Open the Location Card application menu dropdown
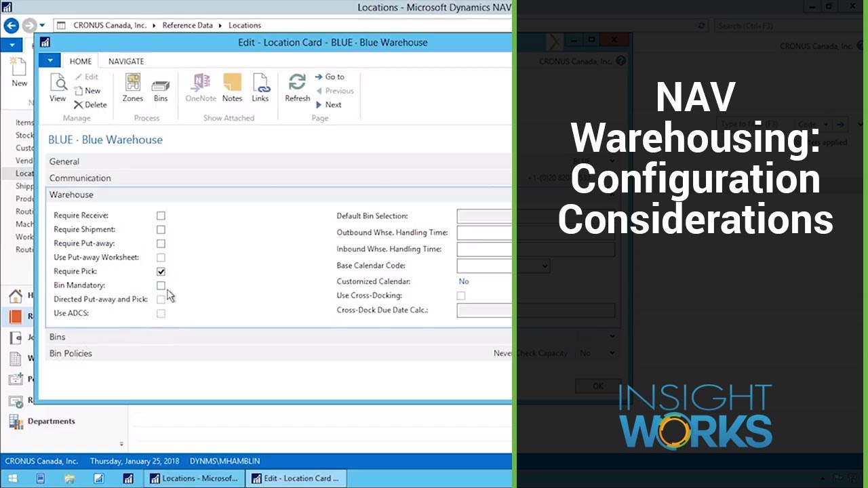The height and width of the screenshot is (488, 868). [x=50, y=61]
